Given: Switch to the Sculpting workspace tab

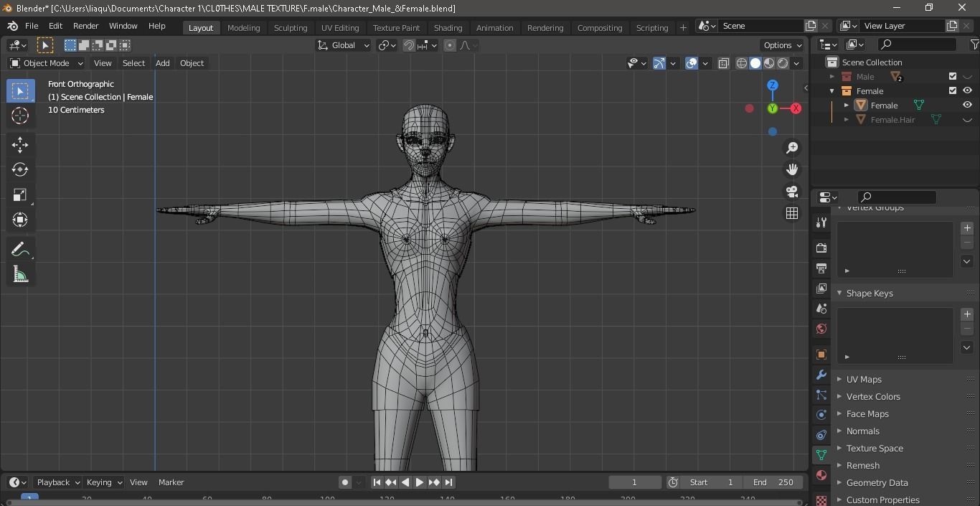Looking at the screenshot, I should 291,27.
